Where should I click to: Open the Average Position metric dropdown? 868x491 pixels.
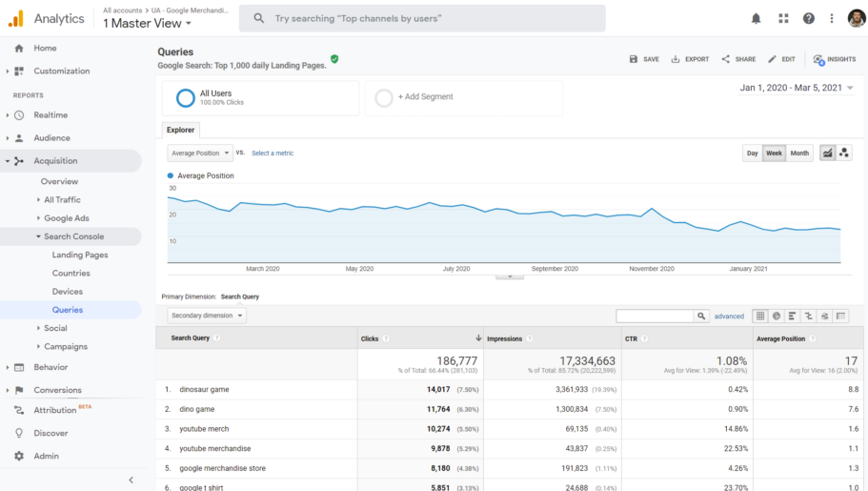click(200, 153)
